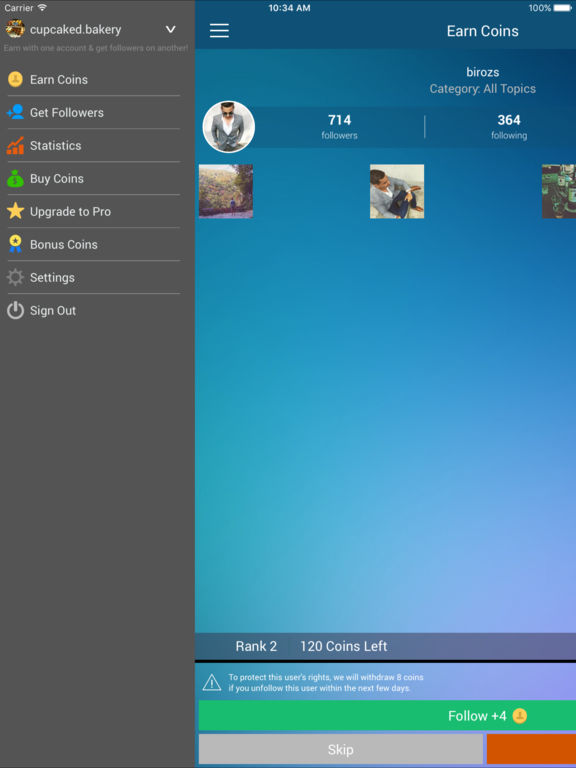Click the Rank 2 label
This screenshot has width=576, height=768.
[256, 646]
